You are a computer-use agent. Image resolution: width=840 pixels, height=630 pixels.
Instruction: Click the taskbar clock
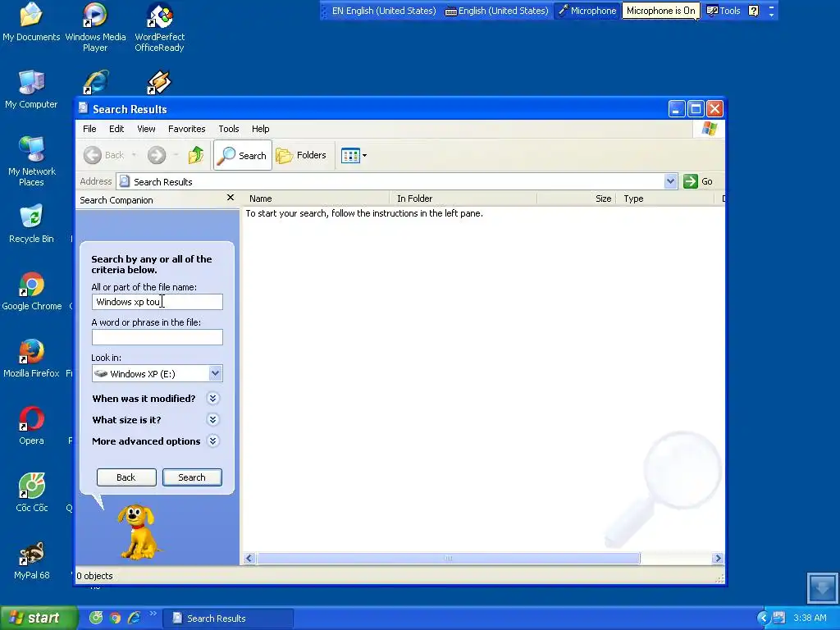pyautogui.click(x=810, y=619)
